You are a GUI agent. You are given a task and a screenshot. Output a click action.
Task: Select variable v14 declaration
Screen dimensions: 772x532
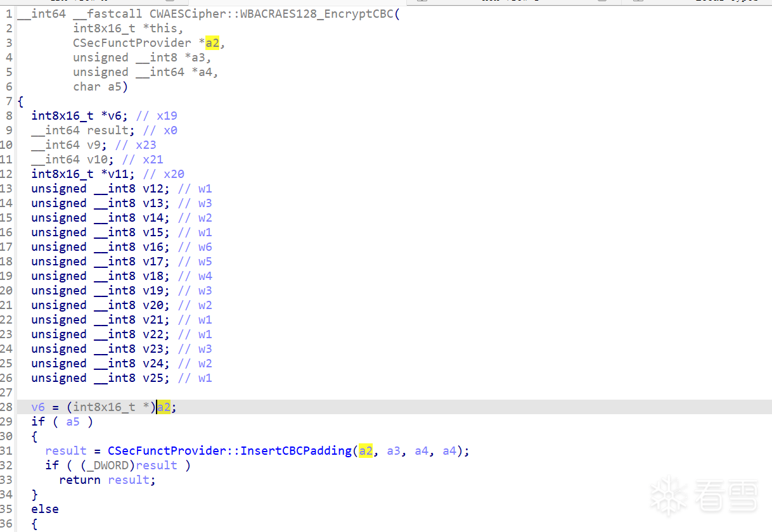point(153,217)
